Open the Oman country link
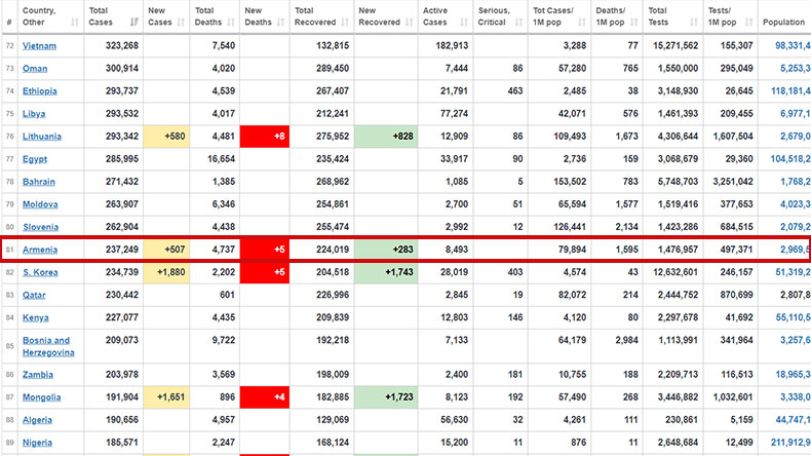Image resolution: width=811 pixels, height=456 pixels. pos(35,68)
